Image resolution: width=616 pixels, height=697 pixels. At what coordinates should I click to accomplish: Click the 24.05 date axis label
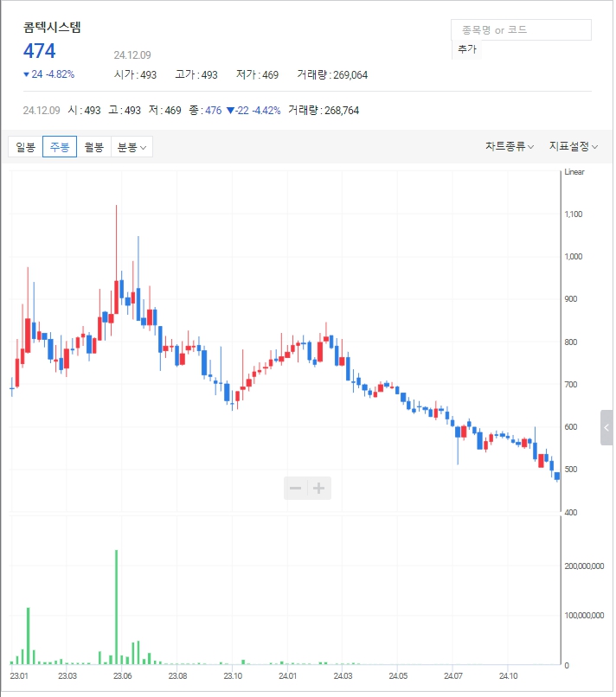398,676
